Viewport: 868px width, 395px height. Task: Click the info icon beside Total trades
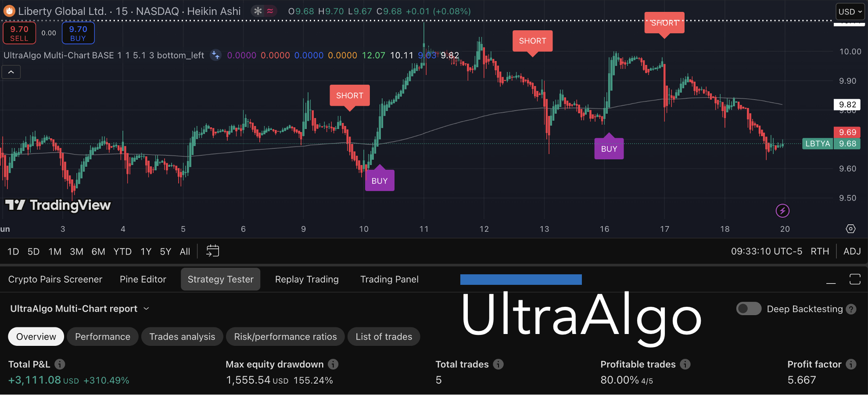(498, 364)
